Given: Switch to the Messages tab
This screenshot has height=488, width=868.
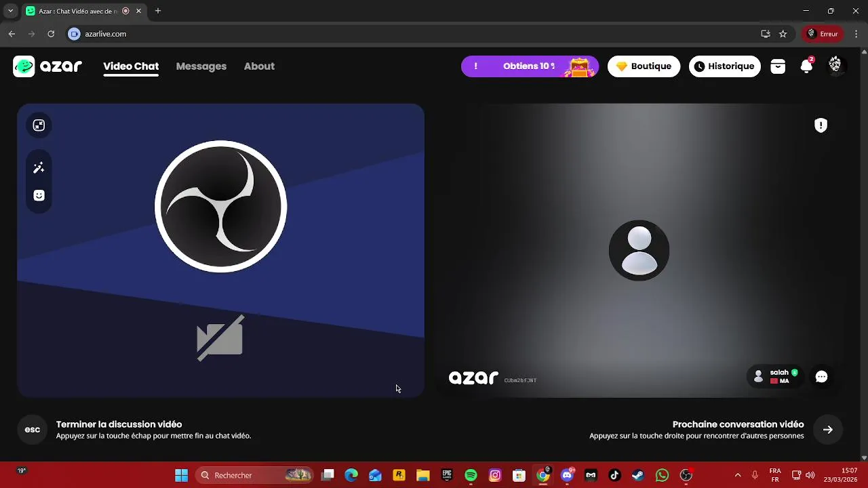Looking at the screenshot, I should pyautogui.click(x=201, y=66).
